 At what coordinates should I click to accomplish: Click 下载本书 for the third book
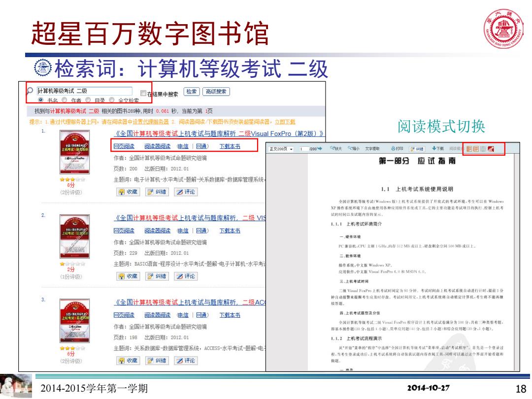pos(230,315)
